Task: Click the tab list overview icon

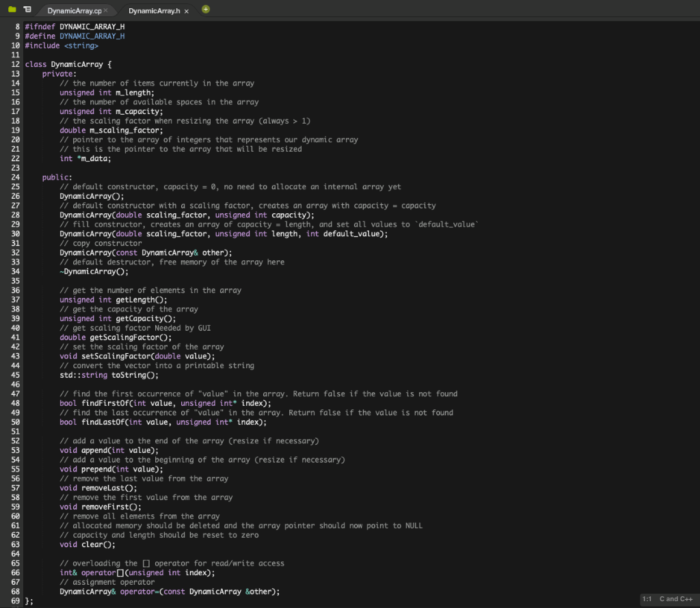Action: click(x=27, y=10)
